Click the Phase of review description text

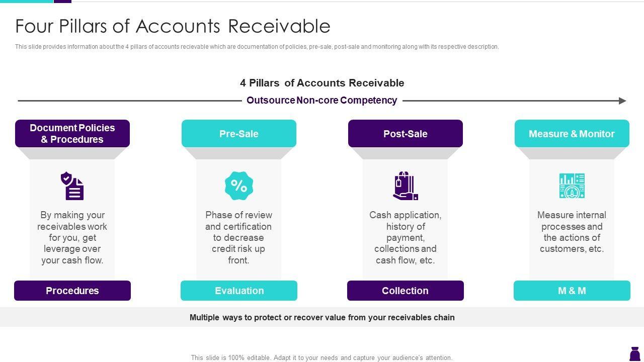tap(238, 237)
